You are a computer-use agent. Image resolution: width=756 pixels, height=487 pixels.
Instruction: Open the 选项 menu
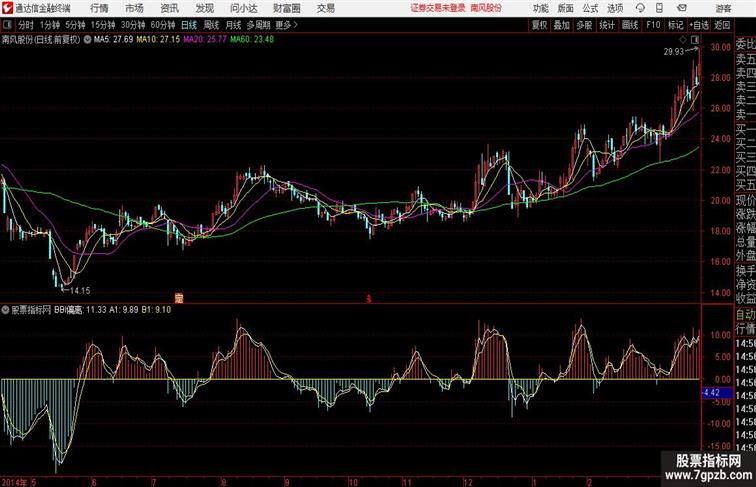(x=615, y=8)
